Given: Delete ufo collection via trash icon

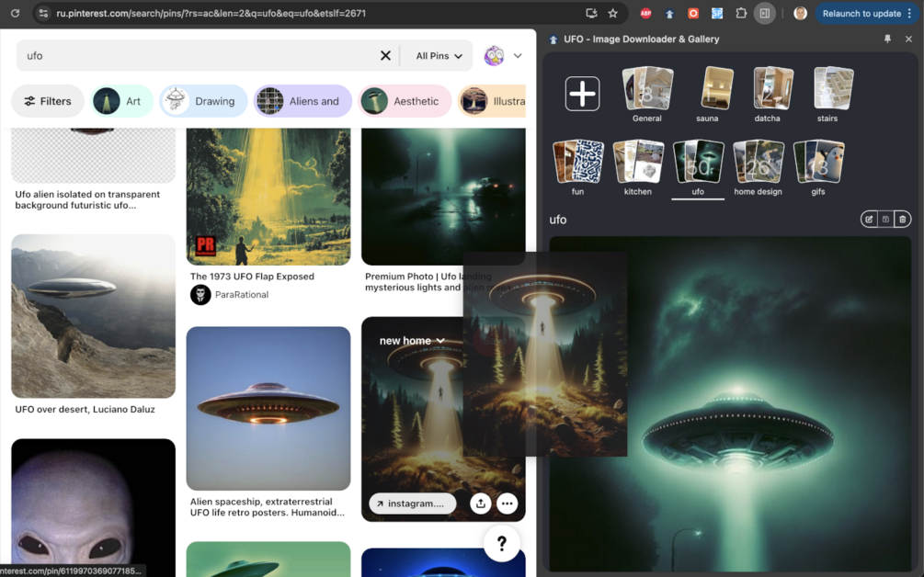Looking at the screenshot, I should [902, 219].
